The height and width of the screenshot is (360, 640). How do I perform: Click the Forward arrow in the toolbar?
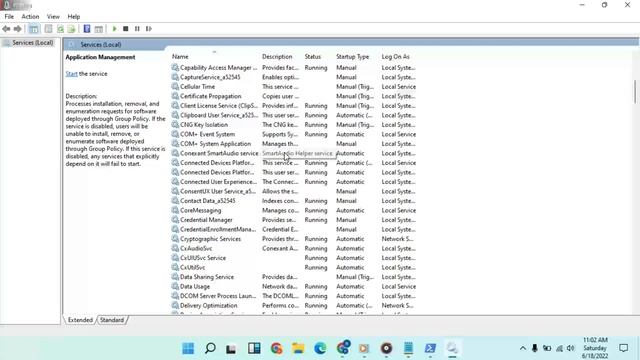click(x=18, y=29)
